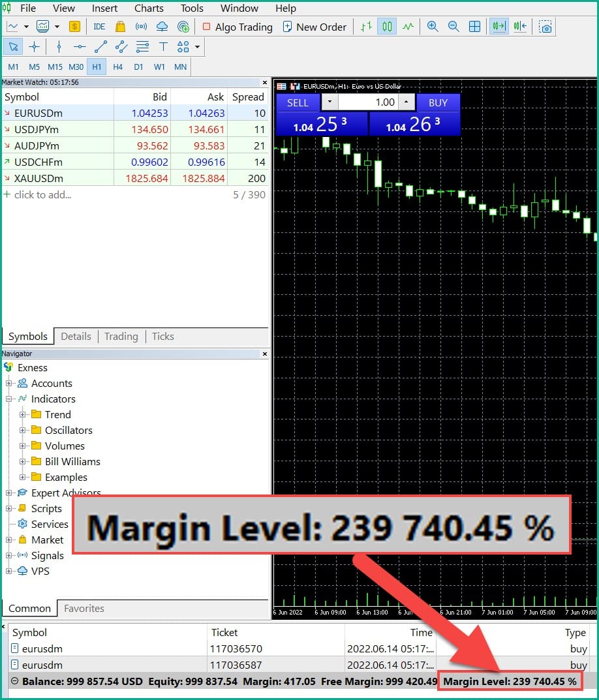Take a chart screenshot with the camera icon
This screenshot has width=599, height=700.
click(545, 27)
